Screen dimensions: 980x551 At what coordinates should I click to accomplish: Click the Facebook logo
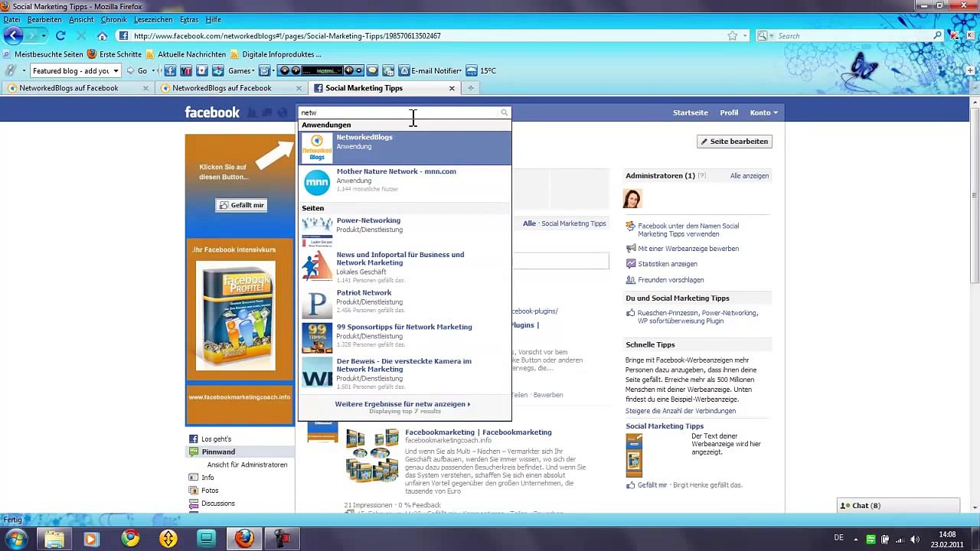tap(212, 112)
